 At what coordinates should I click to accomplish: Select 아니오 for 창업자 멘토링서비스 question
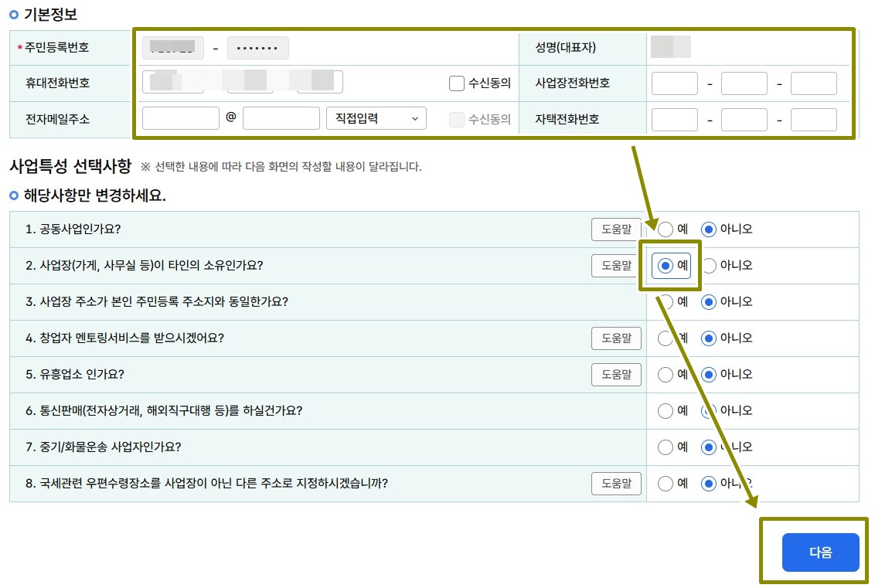click(x=709, y=338)
